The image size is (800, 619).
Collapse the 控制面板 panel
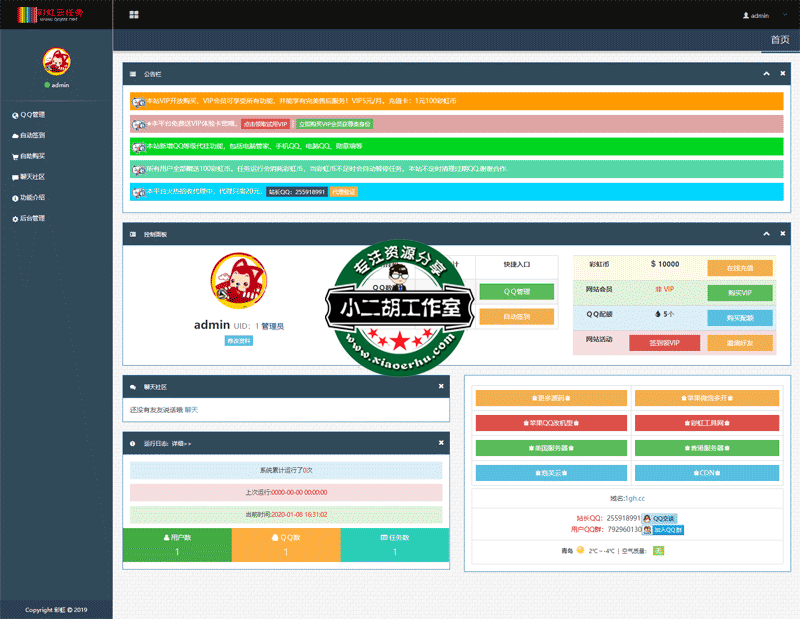tap(767, 233)
